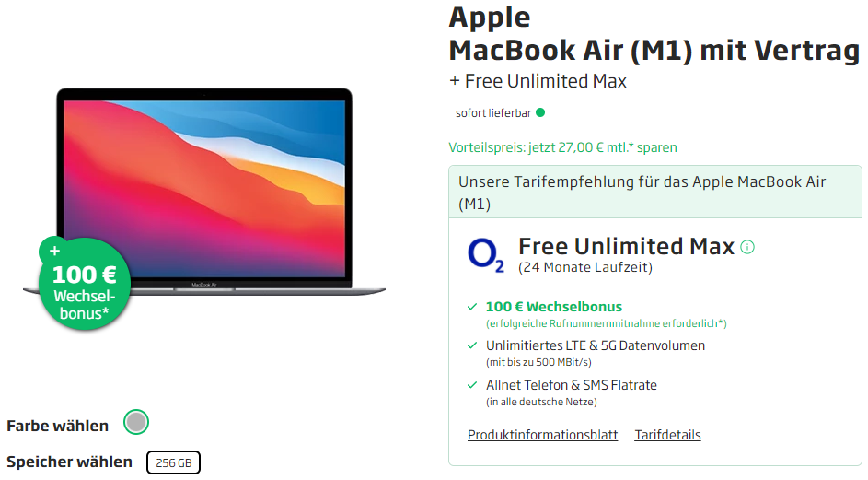The height and width of the screenshot is (480, 868).
Task: Click the checkmark beside Unlimitiertes LTE & 5G Datenvolumen
Action: [472, 345]
